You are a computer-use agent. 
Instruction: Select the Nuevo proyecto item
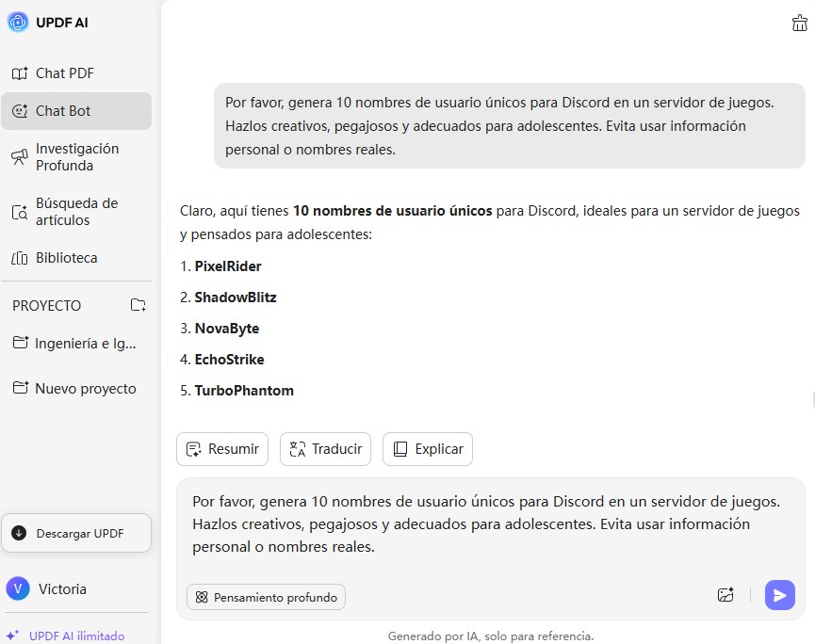coord(85,389)
